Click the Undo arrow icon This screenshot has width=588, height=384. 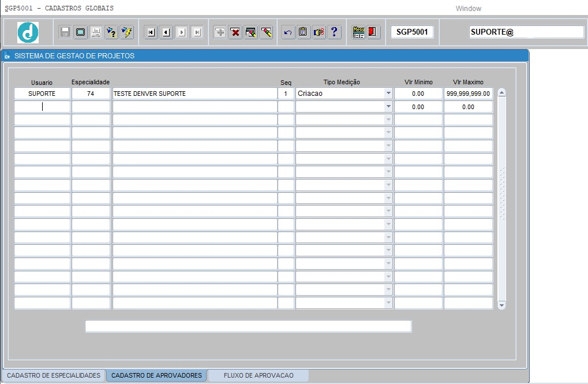click(x=287, y=32)
